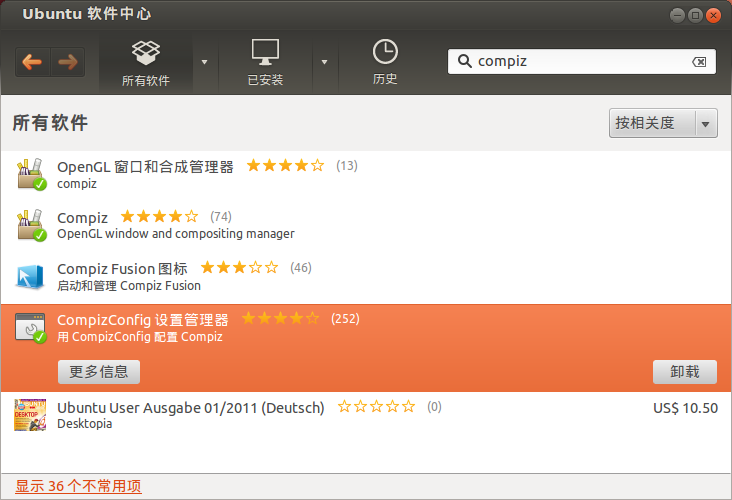The width and height of the screenshot is (732, 500).
Task: Select the OpenGL 窗口和合成管理器 package icon
Action: tap(32, 174)
